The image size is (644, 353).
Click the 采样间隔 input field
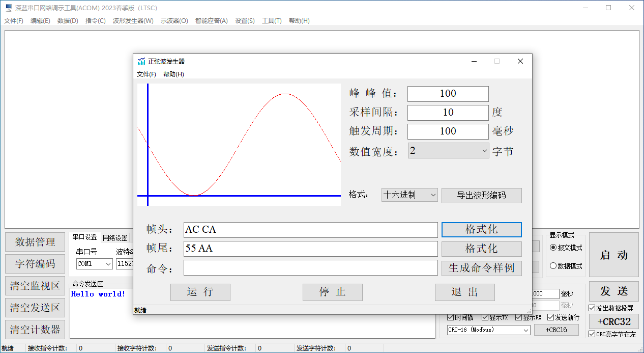coord(448,113)
